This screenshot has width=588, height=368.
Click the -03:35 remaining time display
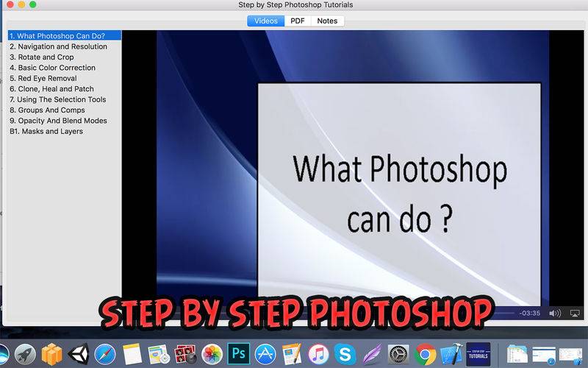pyautogui.click(x=530, y=313)
